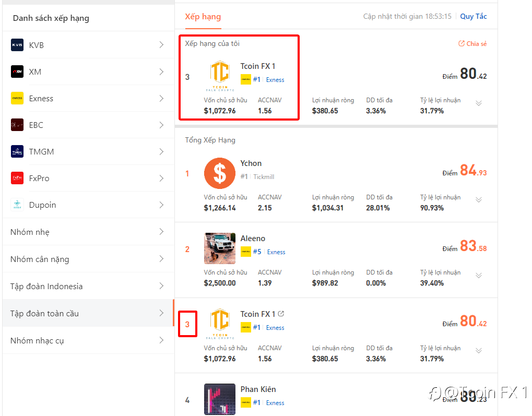Click the Exness logo in the sidebar list

point(17,98)
